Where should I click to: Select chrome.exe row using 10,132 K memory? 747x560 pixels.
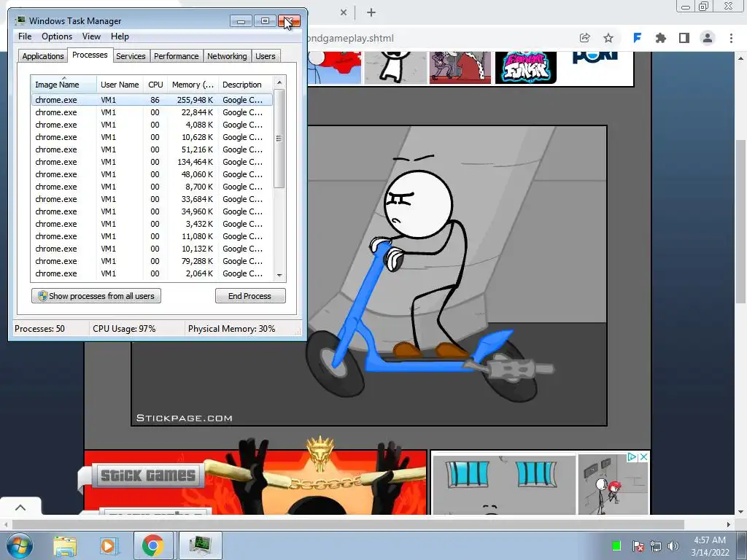pyautogui.click(x=152, y=249)
